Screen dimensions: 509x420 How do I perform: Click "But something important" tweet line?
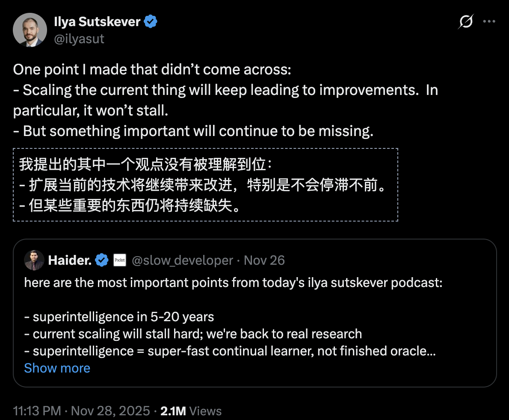pos(193,131)
